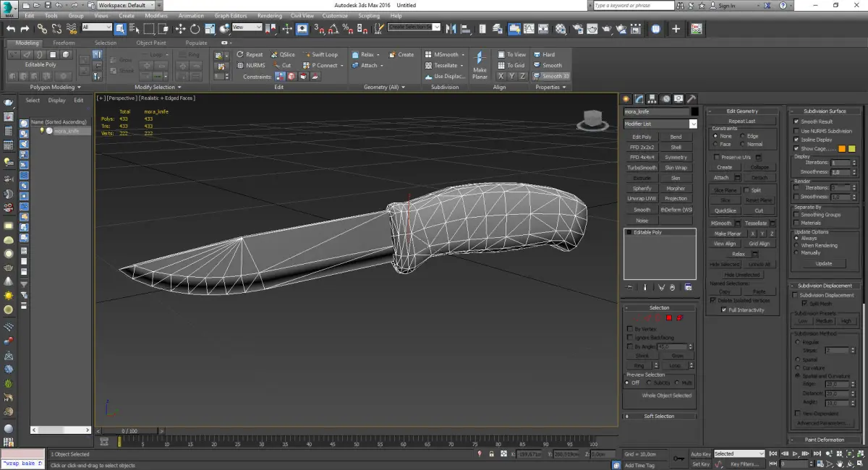
Task: Choose Polygon sub-object level in Selection rollout
Action: 669,318
